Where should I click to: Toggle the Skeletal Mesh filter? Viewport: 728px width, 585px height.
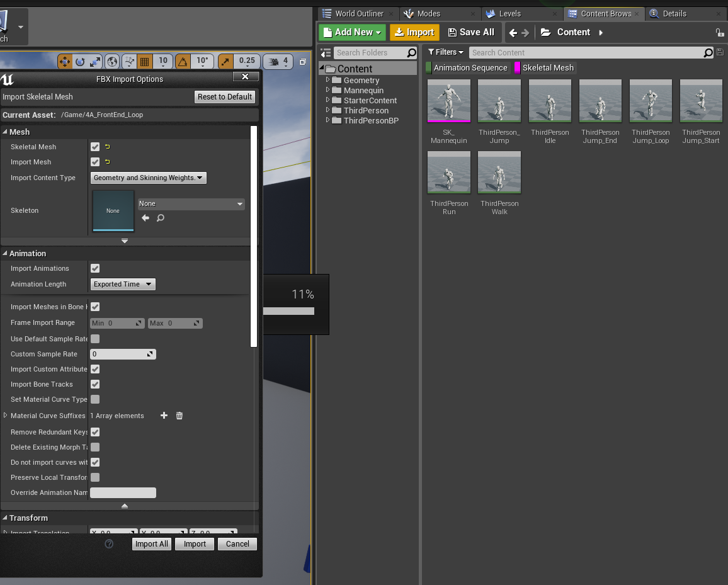(545, 68)
